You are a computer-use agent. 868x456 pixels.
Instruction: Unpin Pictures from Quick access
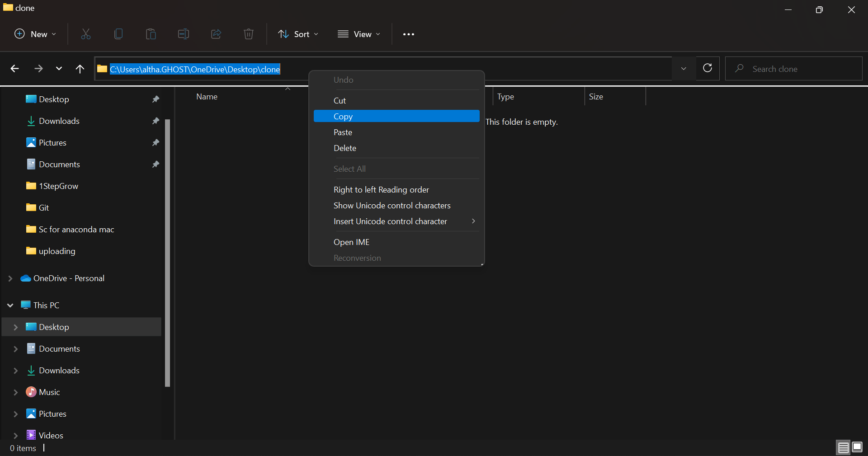click(156, 142)
